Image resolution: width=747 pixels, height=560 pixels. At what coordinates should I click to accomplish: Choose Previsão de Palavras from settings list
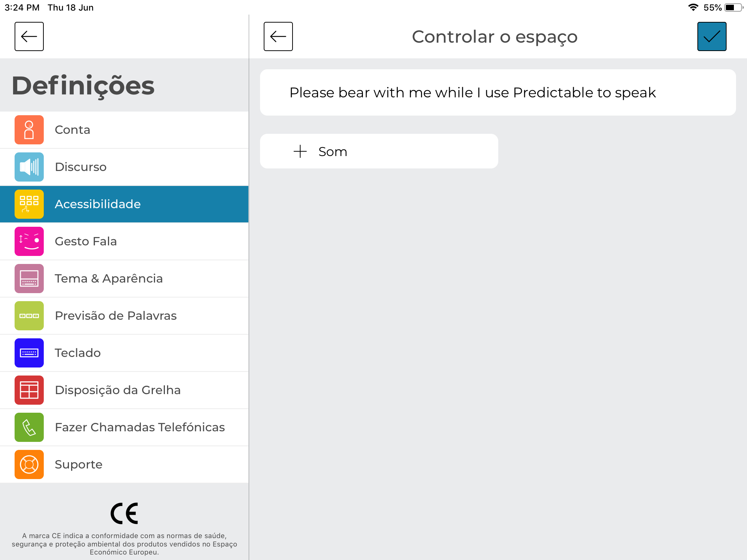(x=124, y=316)
